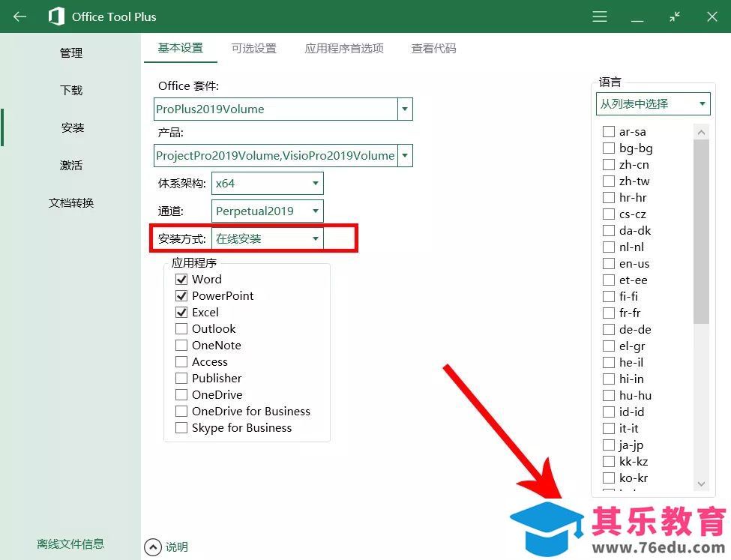Viewport: 731px width, 560px height.
Task: Uncheck the Excel checkbox
Action: [181, 313]
